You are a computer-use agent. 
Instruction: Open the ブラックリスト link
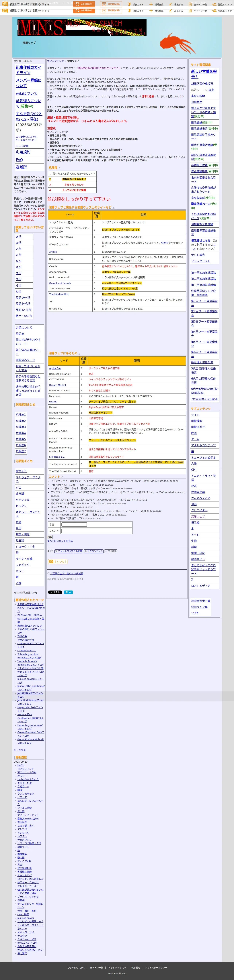click(200, 261)
